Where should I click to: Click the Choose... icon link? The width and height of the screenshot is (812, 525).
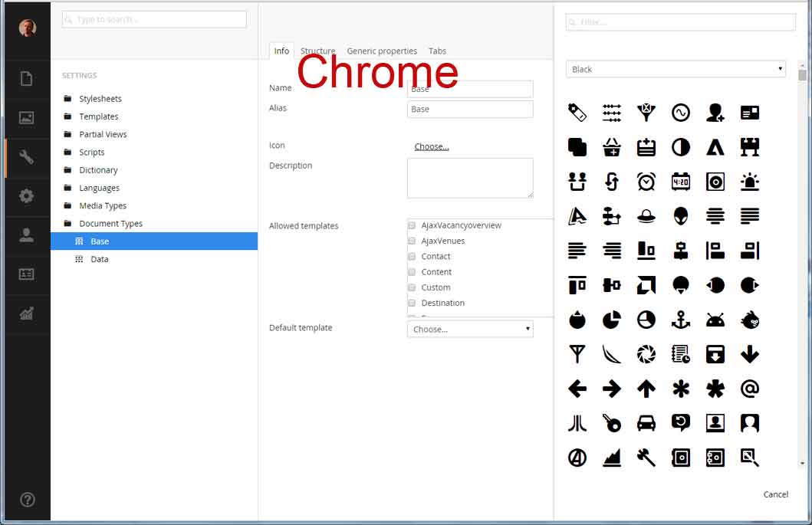[432, 146]
